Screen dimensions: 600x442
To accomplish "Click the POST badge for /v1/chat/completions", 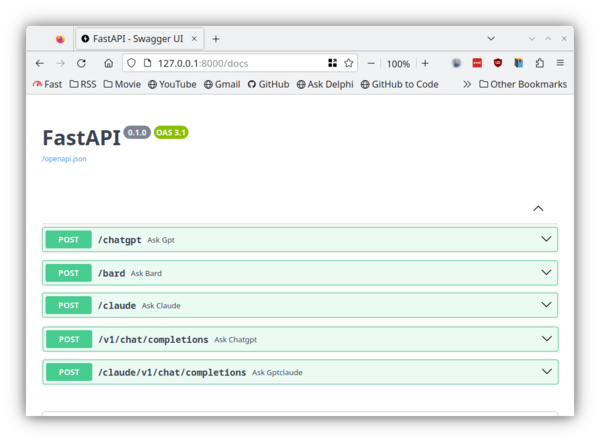I will pyautogui.click(x=69, y=339).
